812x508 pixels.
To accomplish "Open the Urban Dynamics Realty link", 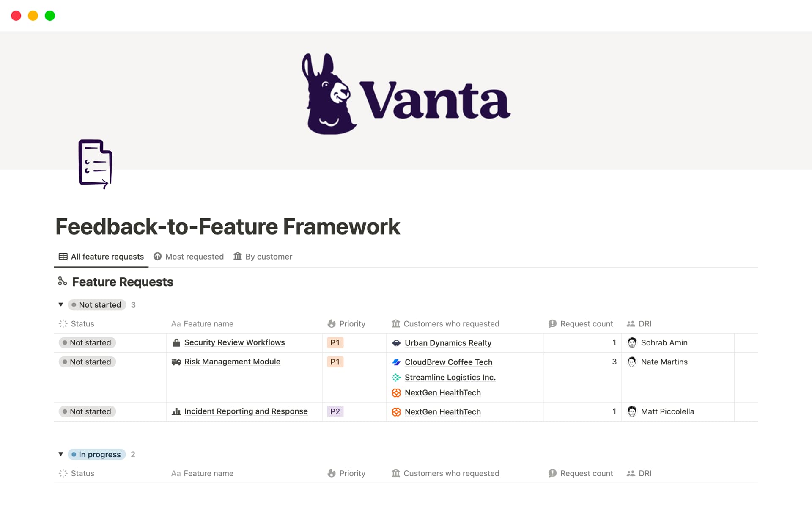I will (448, 343).
